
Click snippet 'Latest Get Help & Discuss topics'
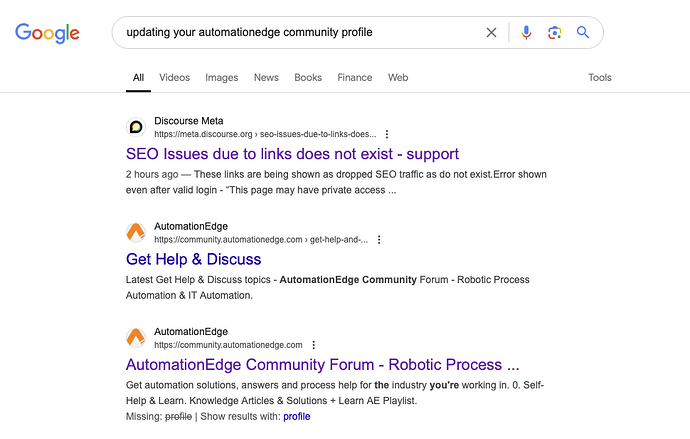(x=198, y=280)
